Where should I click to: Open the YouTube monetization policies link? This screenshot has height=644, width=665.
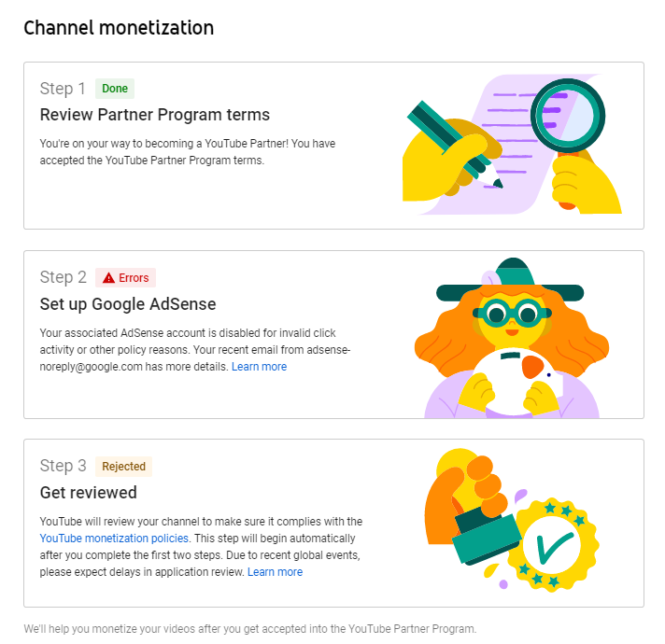(x=114, y=539)
